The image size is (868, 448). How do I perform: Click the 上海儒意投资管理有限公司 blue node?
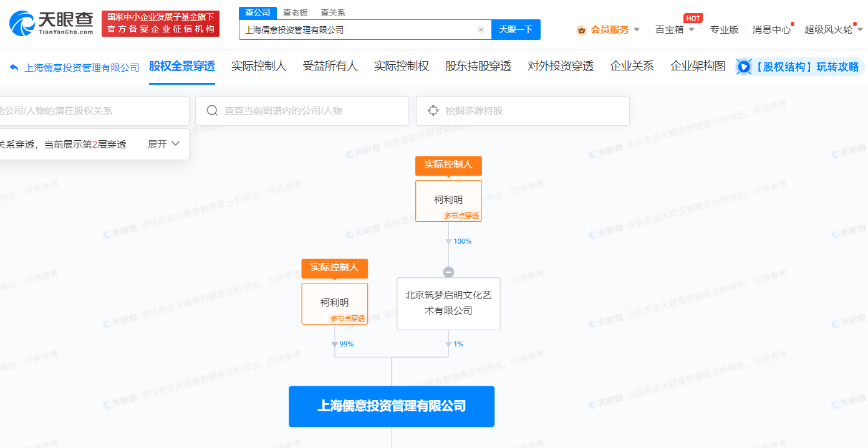[x=391, y=406]
